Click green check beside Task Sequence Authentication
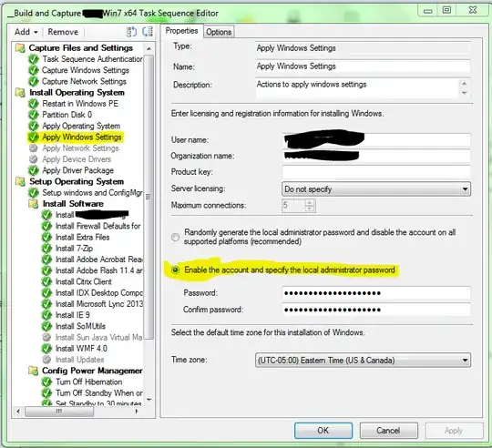Viewport: 492px width, 448px height. coord(34,59)
